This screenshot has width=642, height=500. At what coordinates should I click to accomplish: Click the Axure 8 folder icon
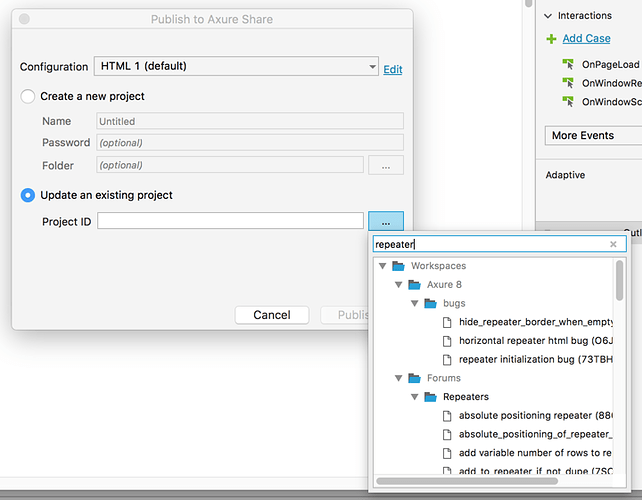tap(414, 285)
